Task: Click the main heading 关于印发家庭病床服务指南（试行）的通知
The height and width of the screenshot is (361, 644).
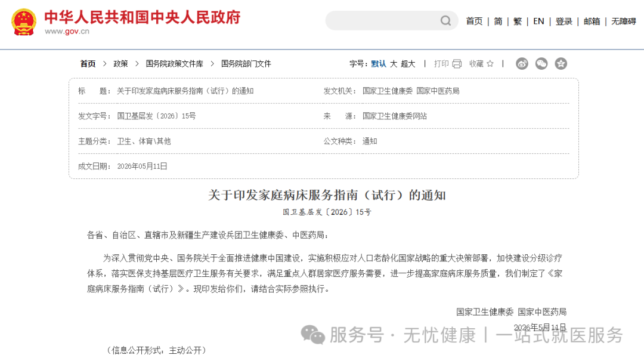Action: coord(327,195)
